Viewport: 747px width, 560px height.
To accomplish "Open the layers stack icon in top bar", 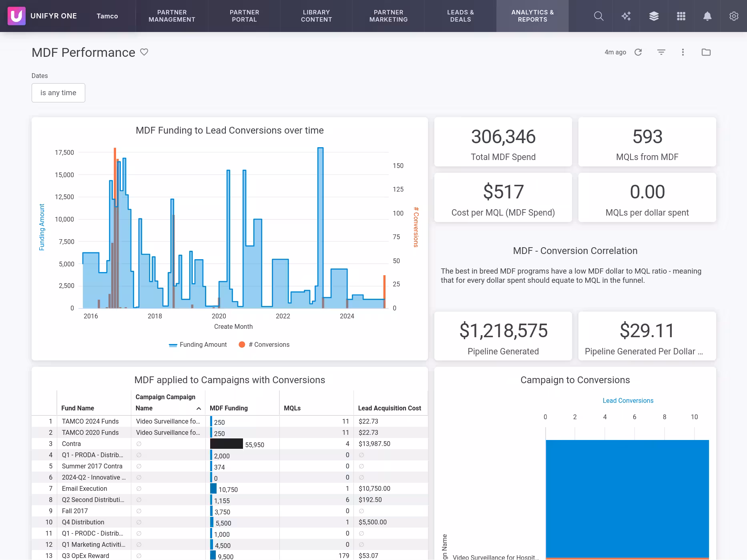I will (x=653, y=16).
